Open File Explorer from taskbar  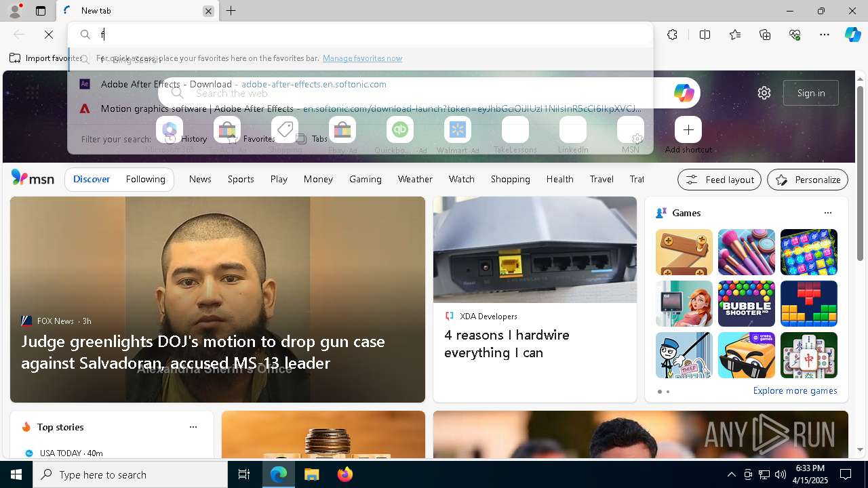coord(311,474)
